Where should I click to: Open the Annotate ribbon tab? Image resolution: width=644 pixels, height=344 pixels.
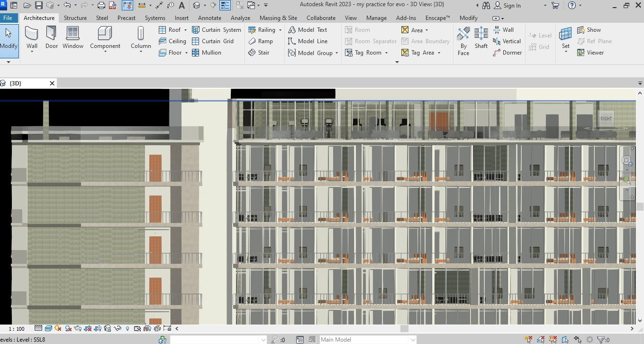(209, 18)
